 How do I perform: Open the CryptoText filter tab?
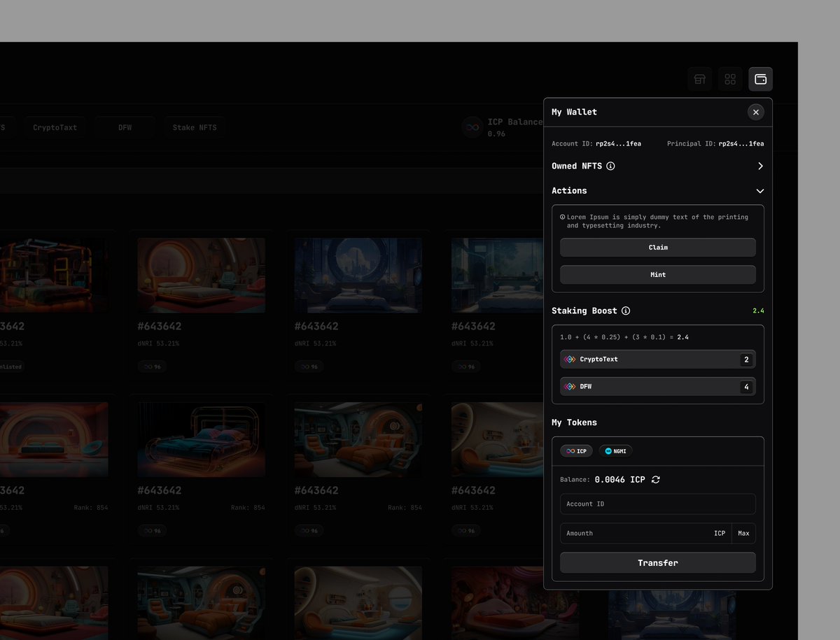pos(55,128)
